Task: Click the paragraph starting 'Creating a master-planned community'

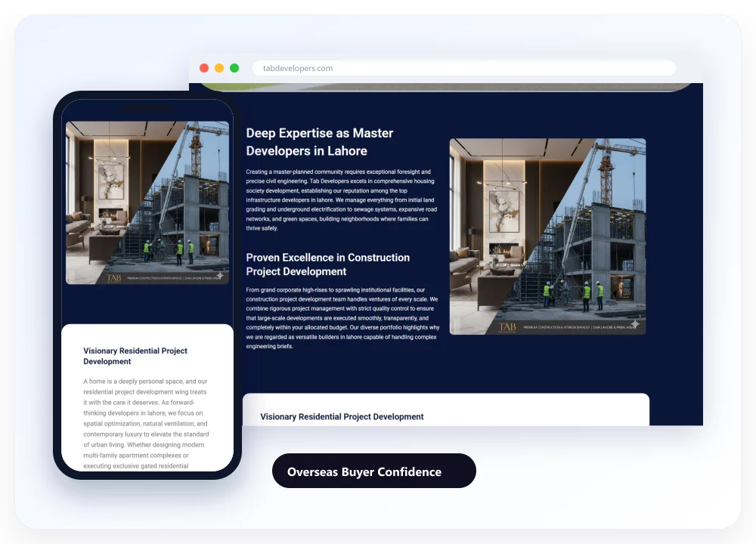Action: click(x=342, y=200)
